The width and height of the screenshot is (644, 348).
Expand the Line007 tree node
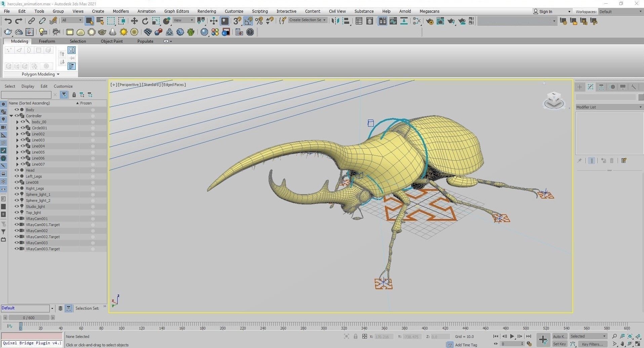point(17,164)
